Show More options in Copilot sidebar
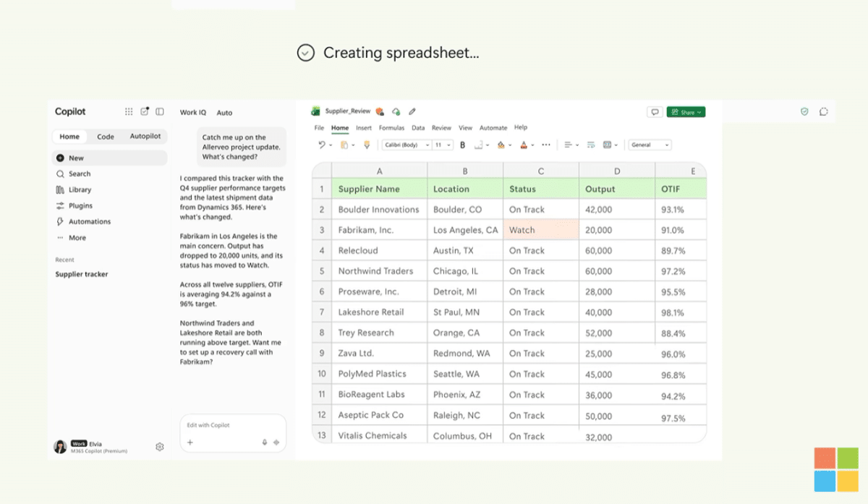This screenshot has width=868, height=504. coord(71,237)
